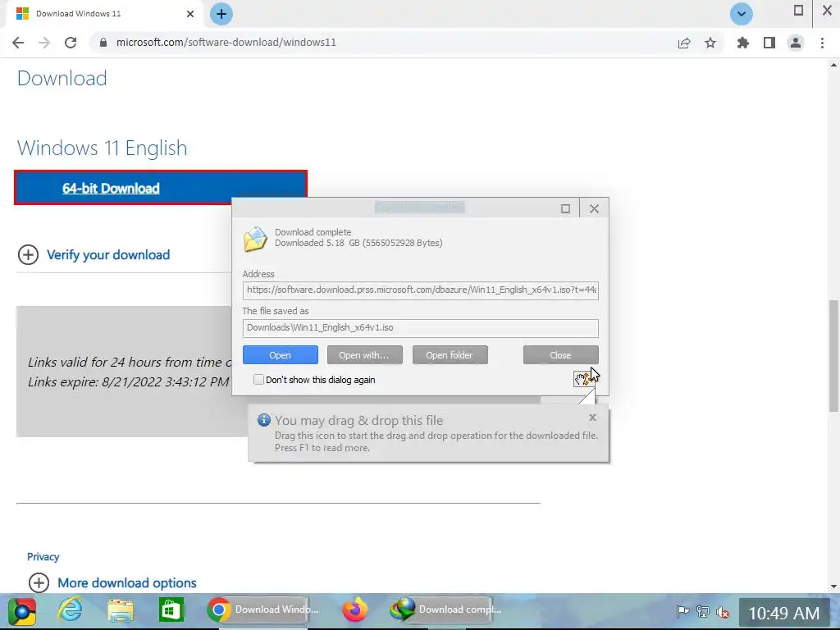
Task: Open the Chrome profile avatar
Action: coord(796,43)
